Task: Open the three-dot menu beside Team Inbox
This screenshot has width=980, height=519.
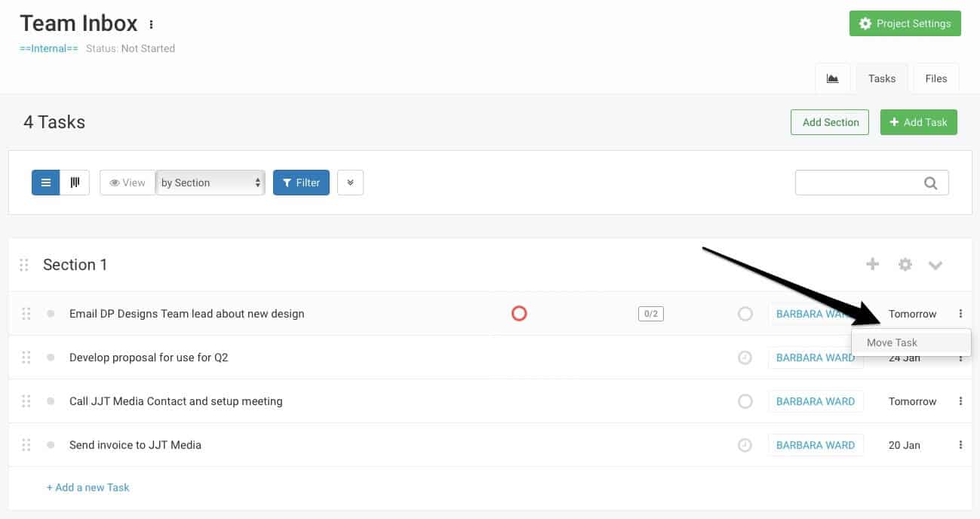Action: (x=150, y=23)
